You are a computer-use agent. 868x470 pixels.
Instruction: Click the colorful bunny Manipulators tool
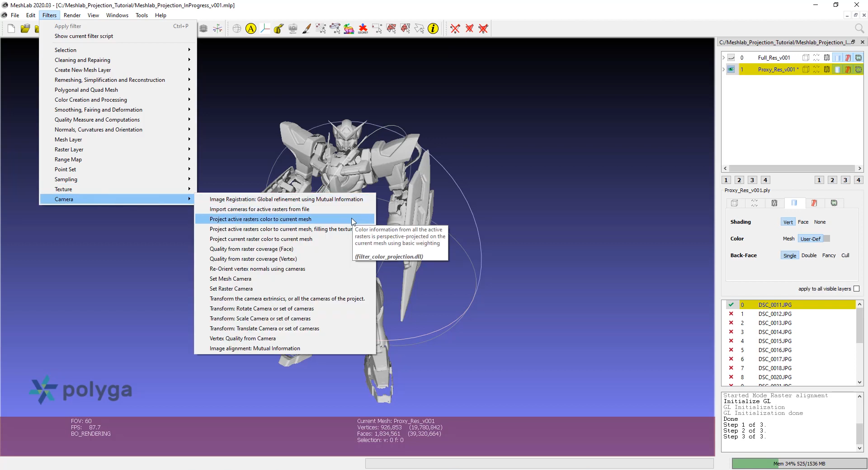pos(349,29)
